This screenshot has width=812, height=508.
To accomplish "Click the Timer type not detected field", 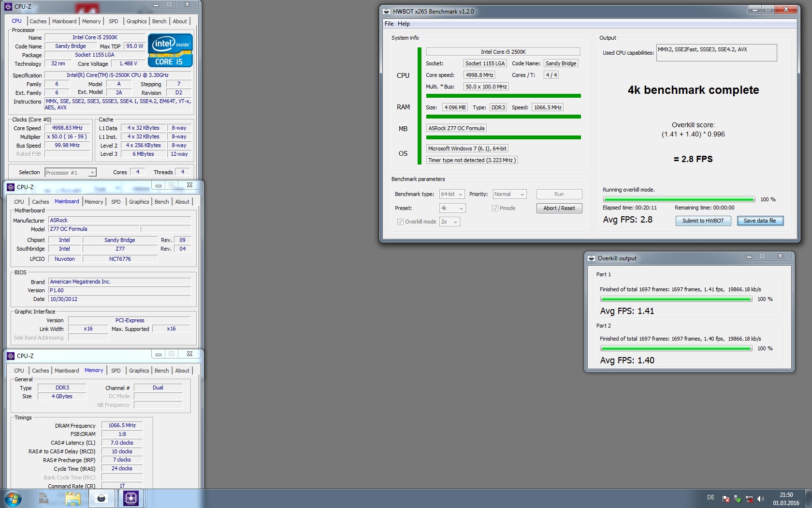I will (472, 161).
